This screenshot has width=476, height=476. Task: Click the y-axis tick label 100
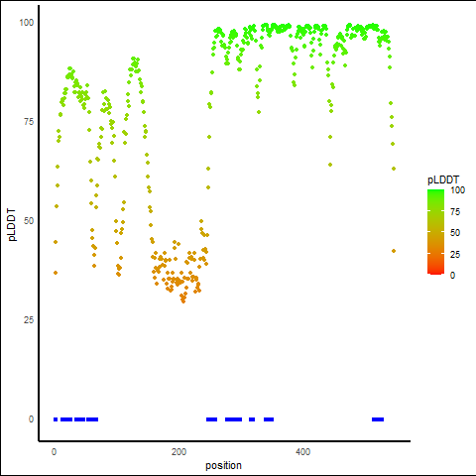coord(27,23)
